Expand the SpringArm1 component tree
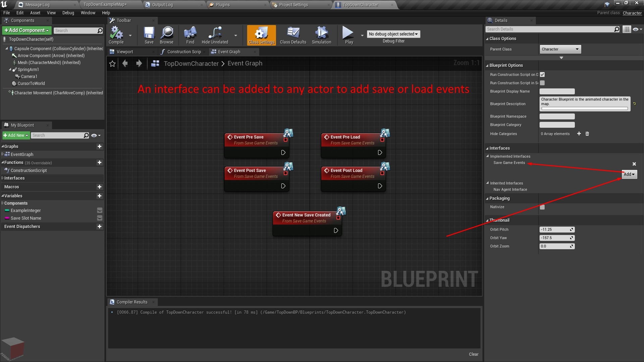The height and width of the screenshot is (362, 644). (x=10, y=70)
